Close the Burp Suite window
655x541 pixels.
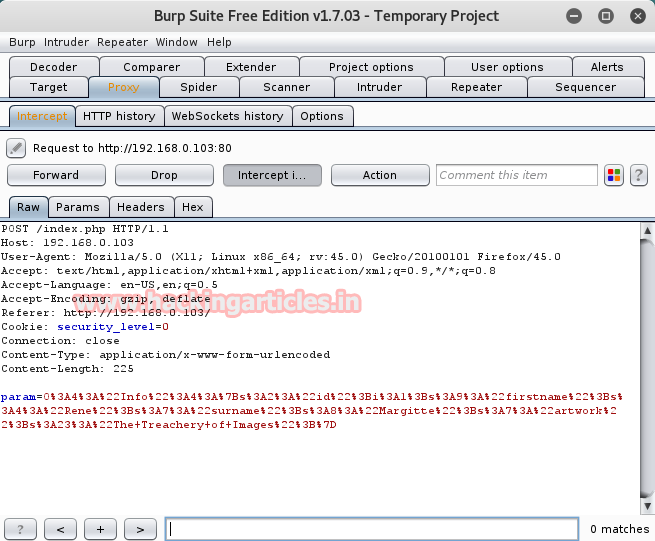637,16
